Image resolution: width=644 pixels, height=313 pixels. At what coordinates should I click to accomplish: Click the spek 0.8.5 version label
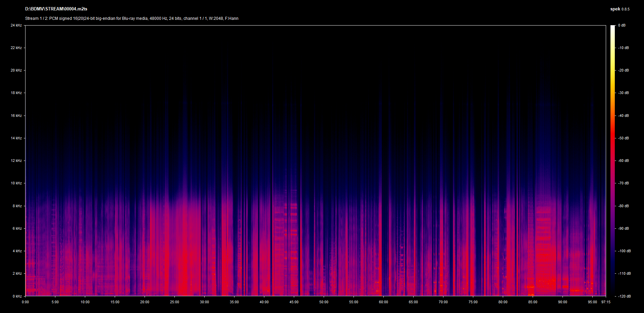[x=620, y=9]
